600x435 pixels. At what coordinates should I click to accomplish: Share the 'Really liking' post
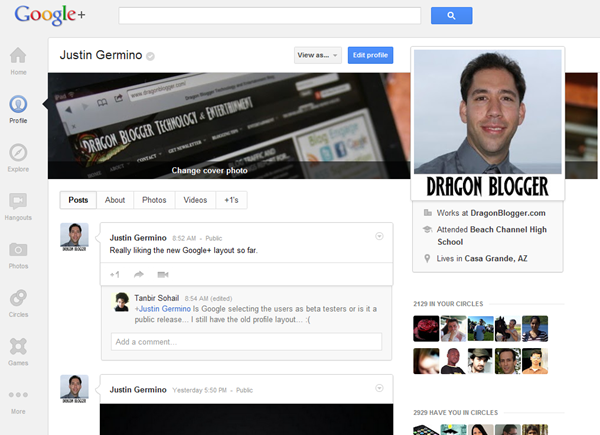coord(139,274)
